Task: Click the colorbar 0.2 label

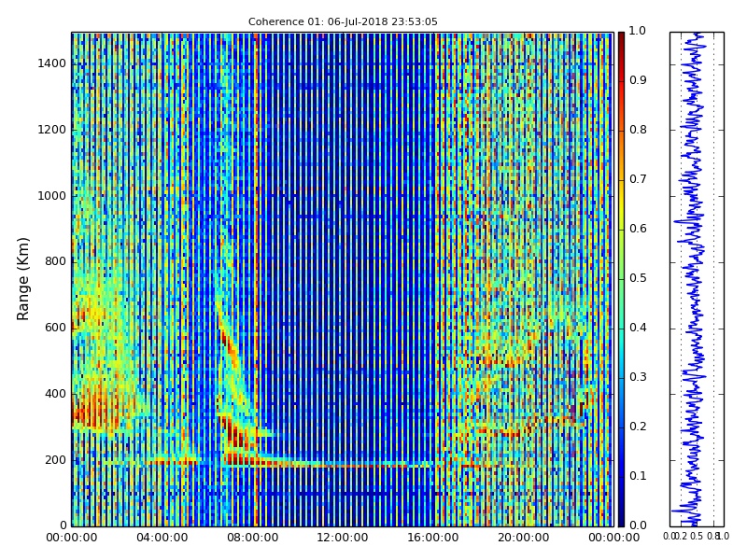Action: [638, 427]
